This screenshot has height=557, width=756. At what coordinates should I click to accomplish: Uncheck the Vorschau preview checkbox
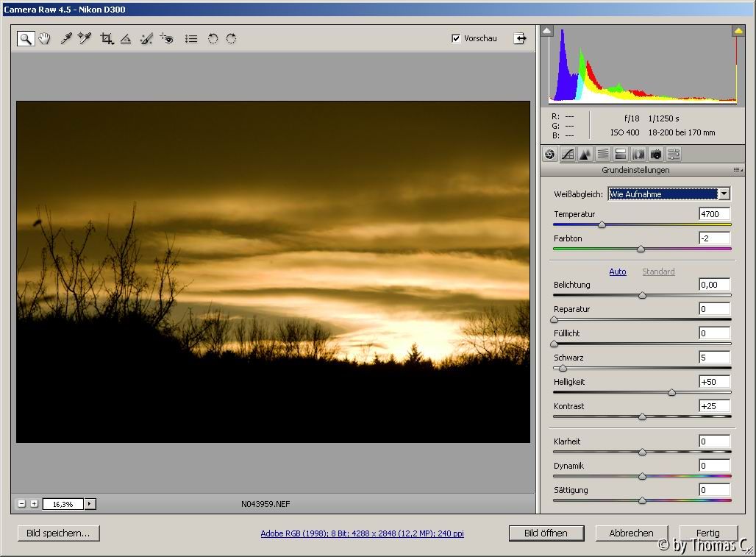[456, 38]
